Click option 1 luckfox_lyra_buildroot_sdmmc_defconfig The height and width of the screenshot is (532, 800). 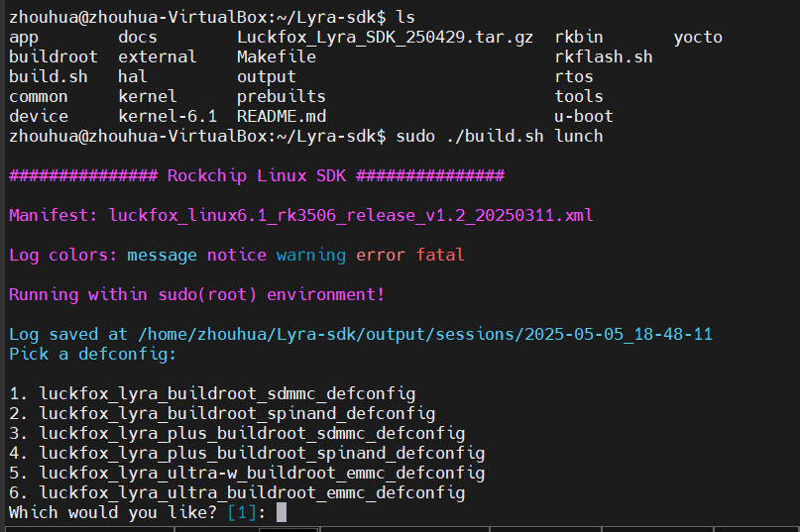(x=212, y=393)
